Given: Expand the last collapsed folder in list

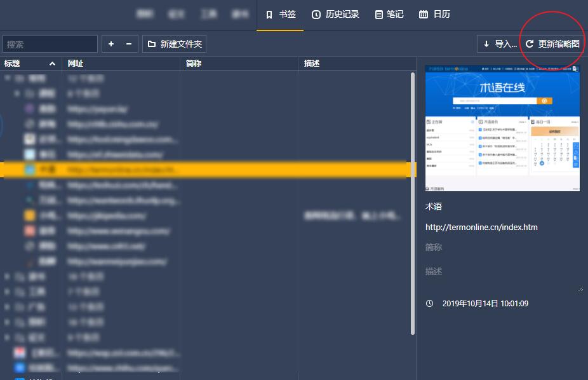Looking at the screenshot, I should pyautogui.click(x=8, y=337).
